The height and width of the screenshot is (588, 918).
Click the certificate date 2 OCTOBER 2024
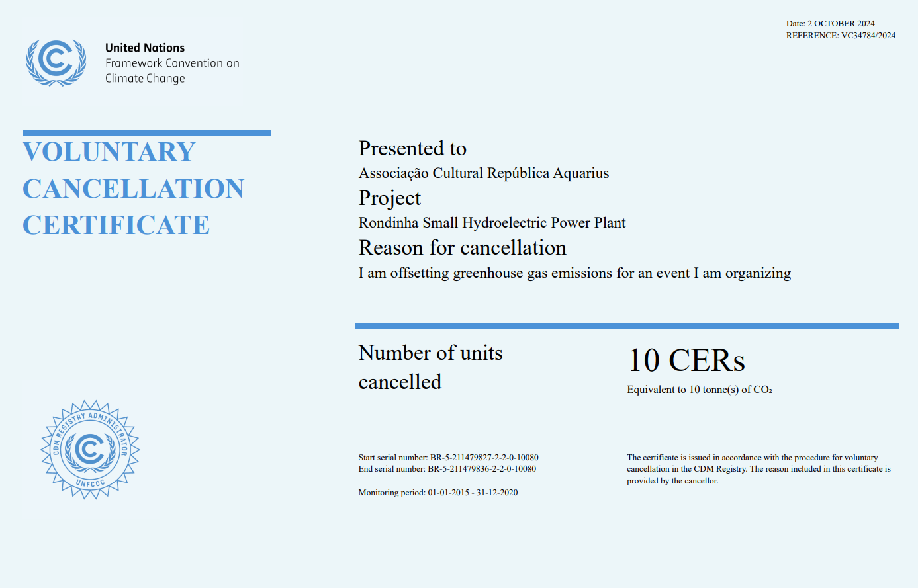click(841, 24)
